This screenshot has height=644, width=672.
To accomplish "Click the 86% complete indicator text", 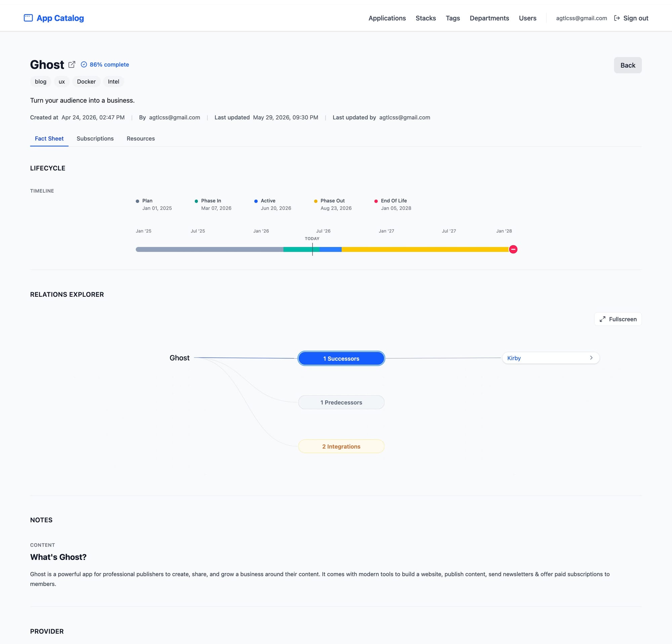I will click(110, 65).
